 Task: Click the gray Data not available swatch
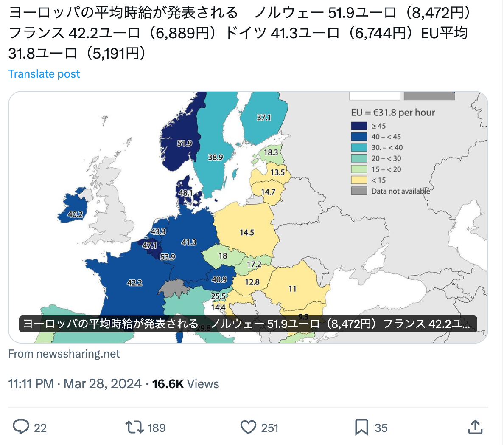(359, 191)
